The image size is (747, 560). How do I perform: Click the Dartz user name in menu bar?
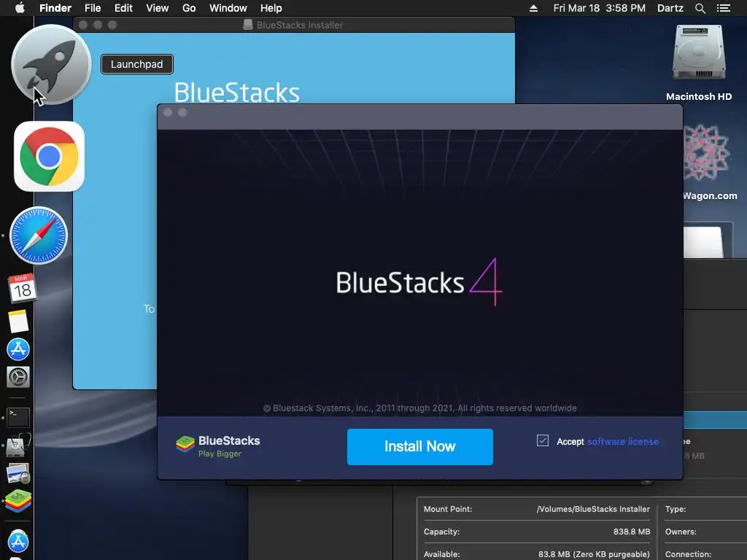coord(670,8)
